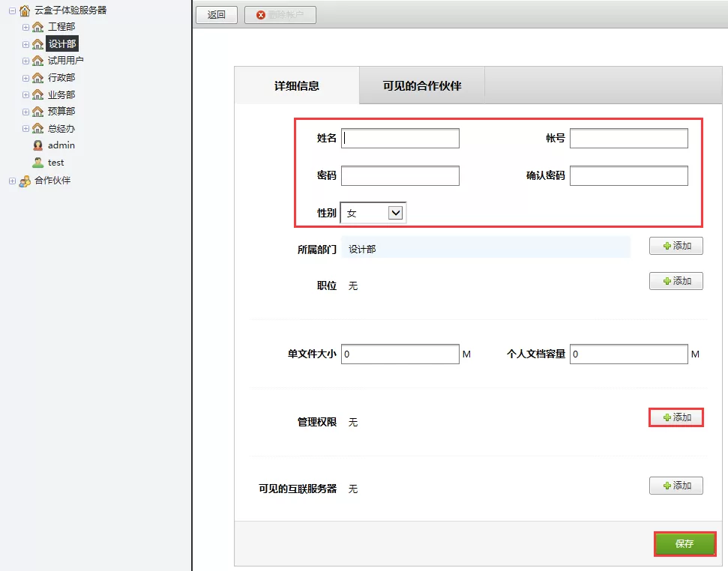728x571 pixels.
Task: Click the 总经办 house icon
Action: click(37, 128)
